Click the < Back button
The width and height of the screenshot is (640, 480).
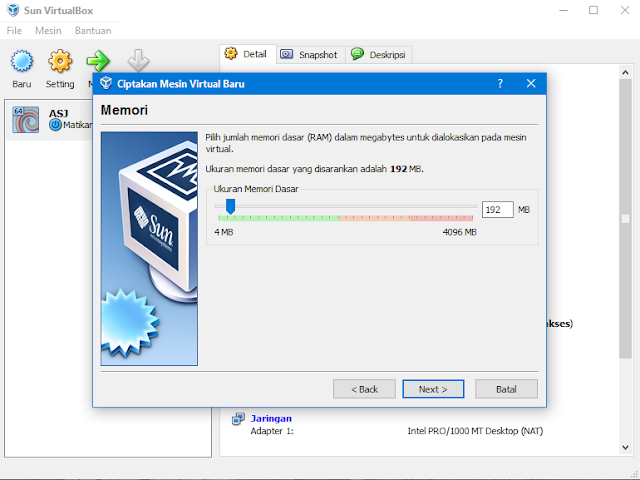pyautogui.click(x=364, y=389)
